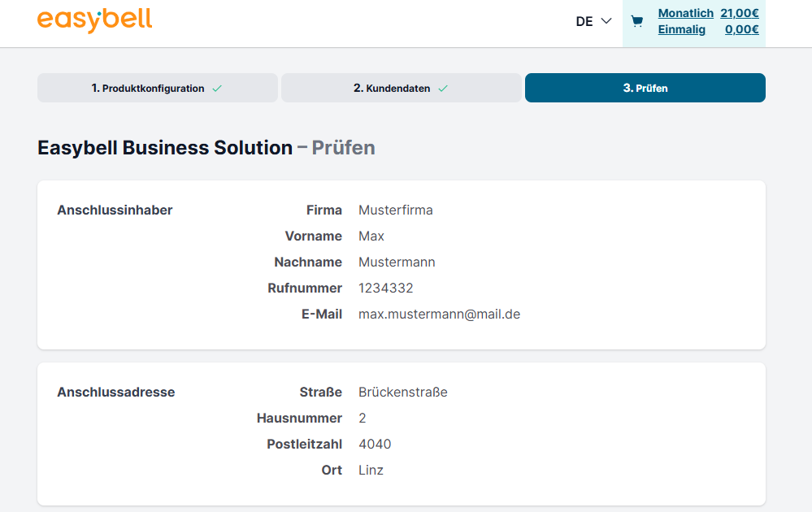Image resolution: width=812 pixels, height=512 pixels.
Task: Click the Easybell Business Solution heading
Action: (x=165, y=148)
